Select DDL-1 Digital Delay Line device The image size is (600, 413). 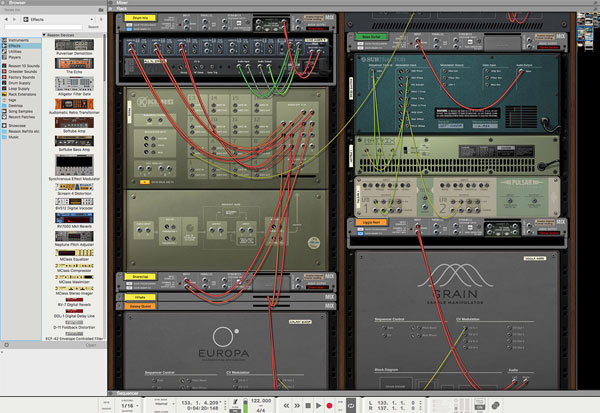74,314
